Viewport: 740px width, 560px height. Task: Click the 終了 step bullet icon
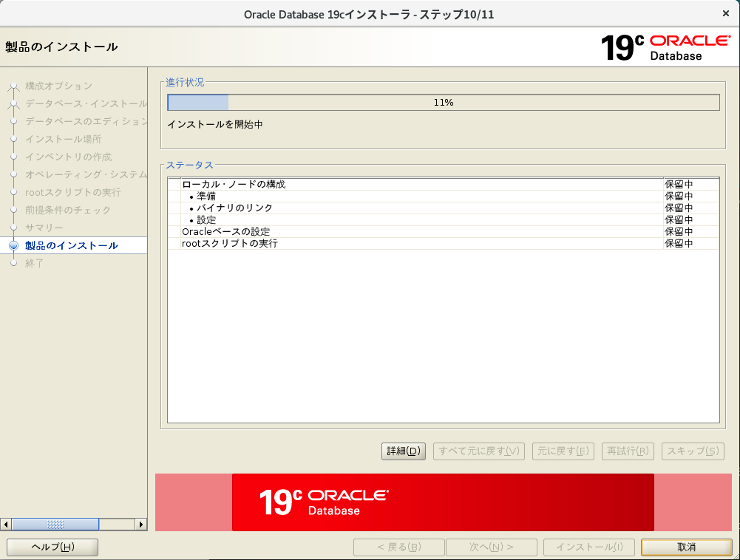point(13,263)
